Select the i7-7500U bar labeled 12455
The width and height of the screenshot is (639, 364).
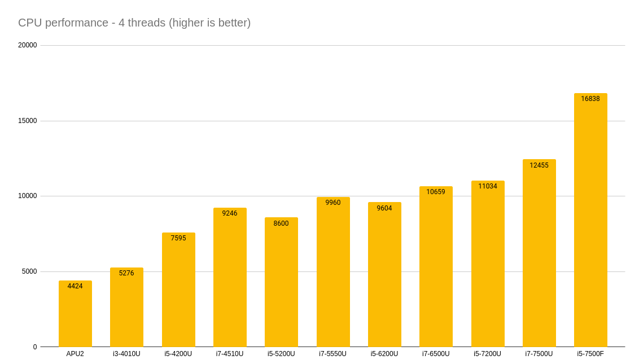tap(539, 253)
